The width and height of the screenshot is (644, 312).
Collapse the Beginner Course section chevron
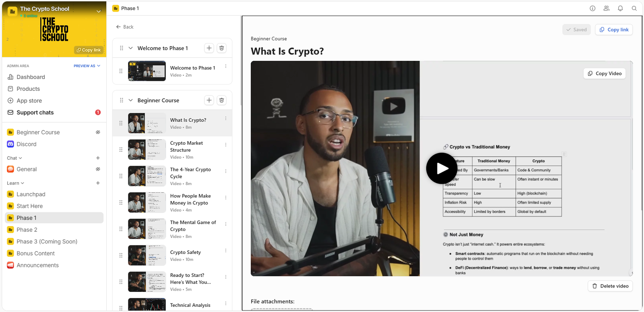click(130, 100)
